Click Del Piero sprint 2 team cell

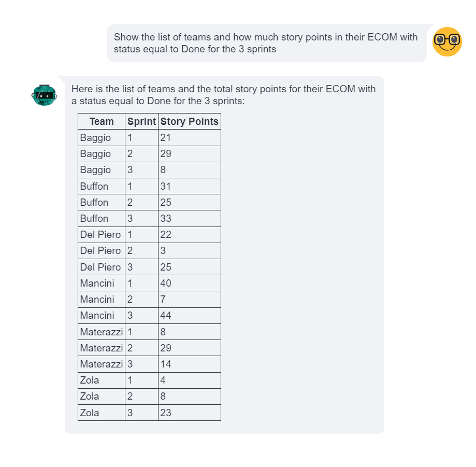tap(100, 251)
